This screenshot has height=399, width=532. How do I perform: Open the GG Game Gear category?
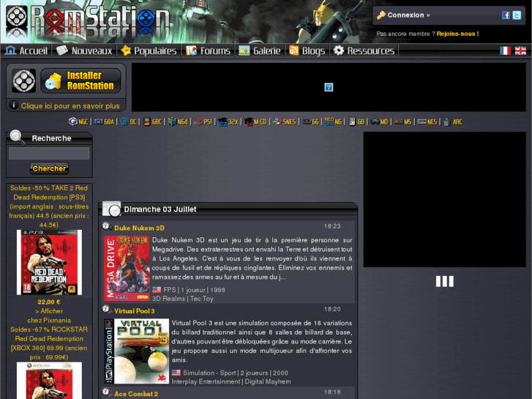[x=311, y=122]
